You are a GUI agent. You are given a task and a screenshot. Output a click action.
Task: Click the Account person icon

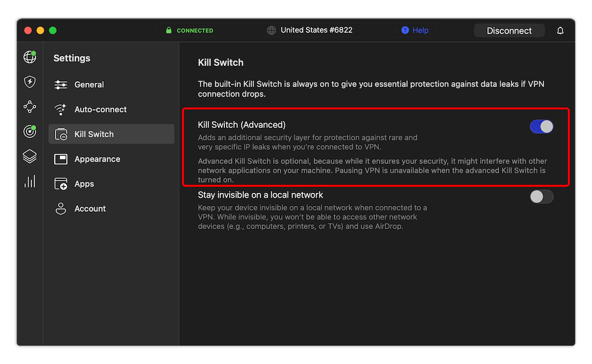pos(61,208)
